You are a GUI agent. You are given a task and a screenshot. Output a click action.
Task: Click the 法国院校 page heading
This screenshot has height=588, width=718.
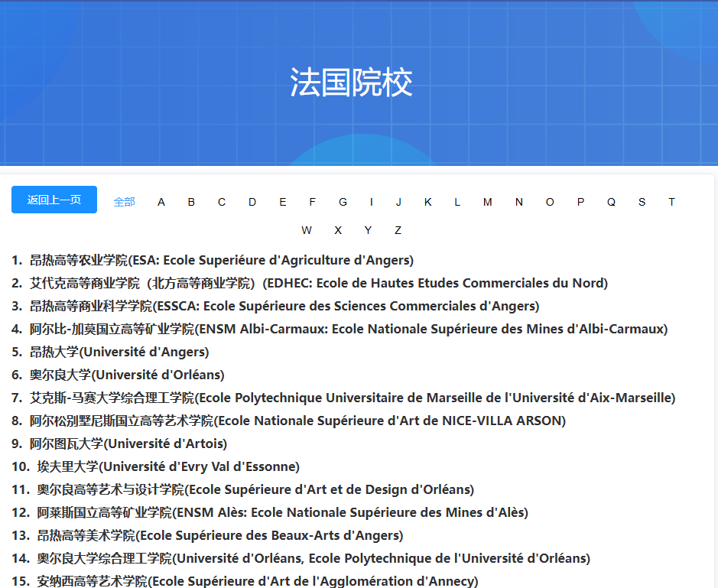[x=351, y=83]
